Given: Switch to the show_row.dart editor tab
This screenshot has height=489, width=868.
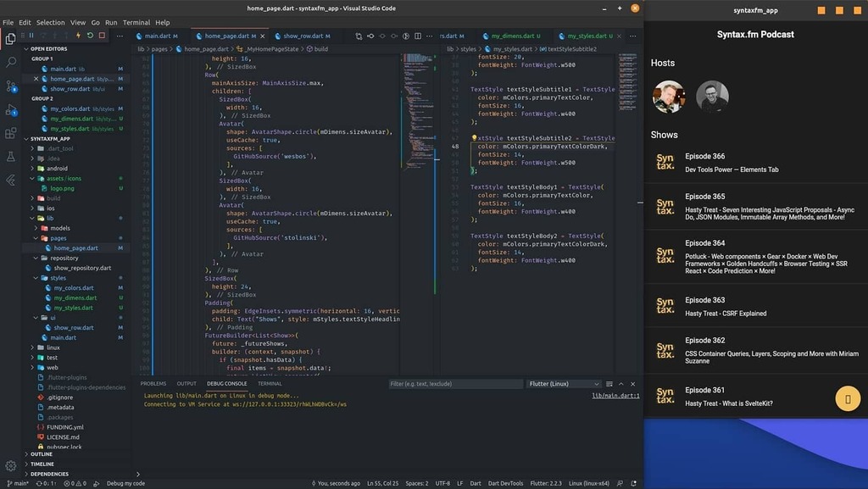Looking at the screenshot, I should tap(303, 36).
